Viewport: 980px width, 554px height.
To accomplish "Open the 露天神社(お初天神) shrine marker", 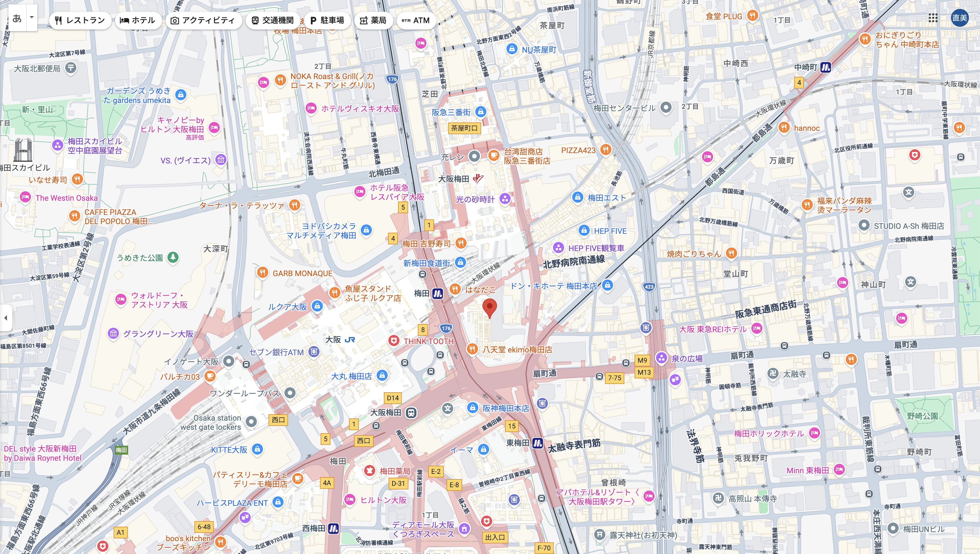I will (600, 535).
